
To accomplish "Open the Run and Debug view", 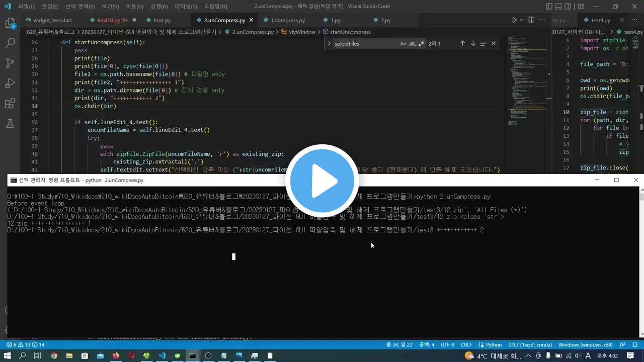I will (x=10, y=83).
